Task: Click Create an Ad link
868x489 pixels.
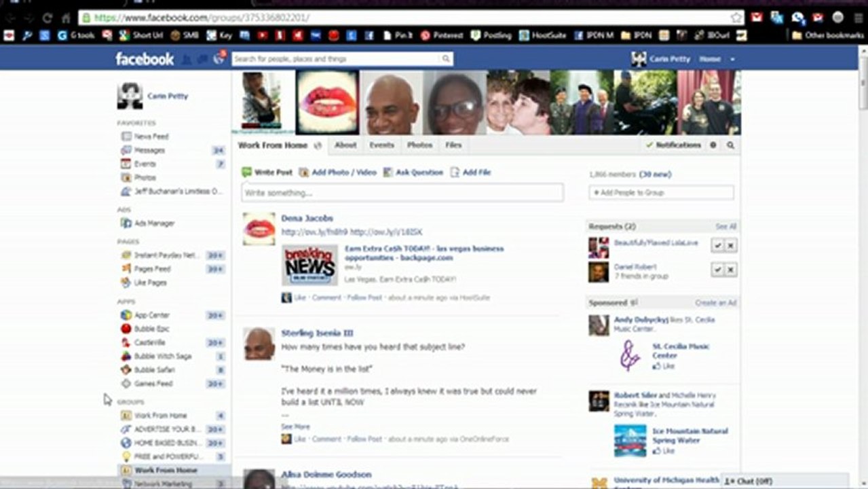Action: tap(716, 303)
